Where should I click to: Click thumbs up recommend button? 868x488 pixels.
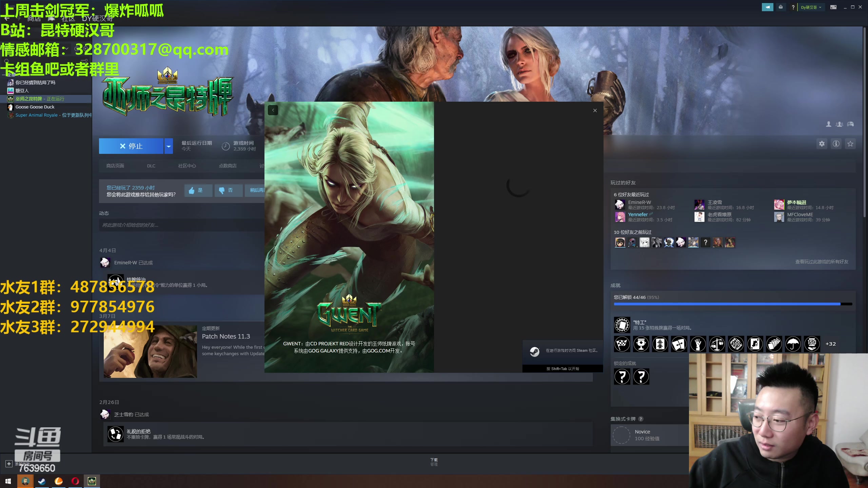coord(198,190)
